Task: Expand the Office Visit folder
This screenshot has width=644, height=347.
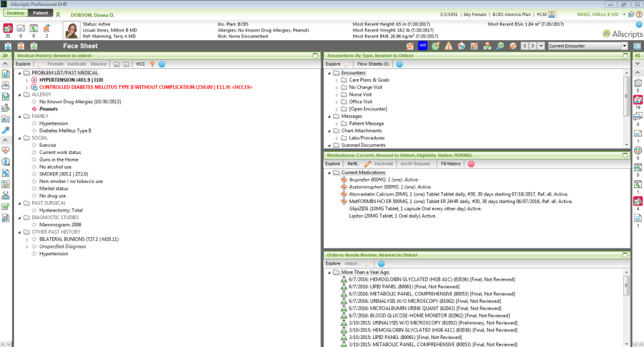Action: click(337, 102)
